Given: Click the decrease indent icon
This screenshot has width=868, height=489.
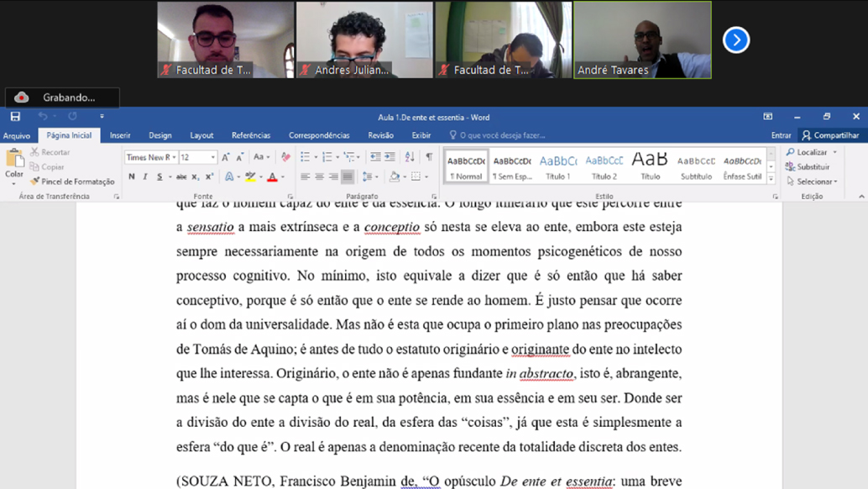Looking at the screenshot, I should (x=375, y=157).
